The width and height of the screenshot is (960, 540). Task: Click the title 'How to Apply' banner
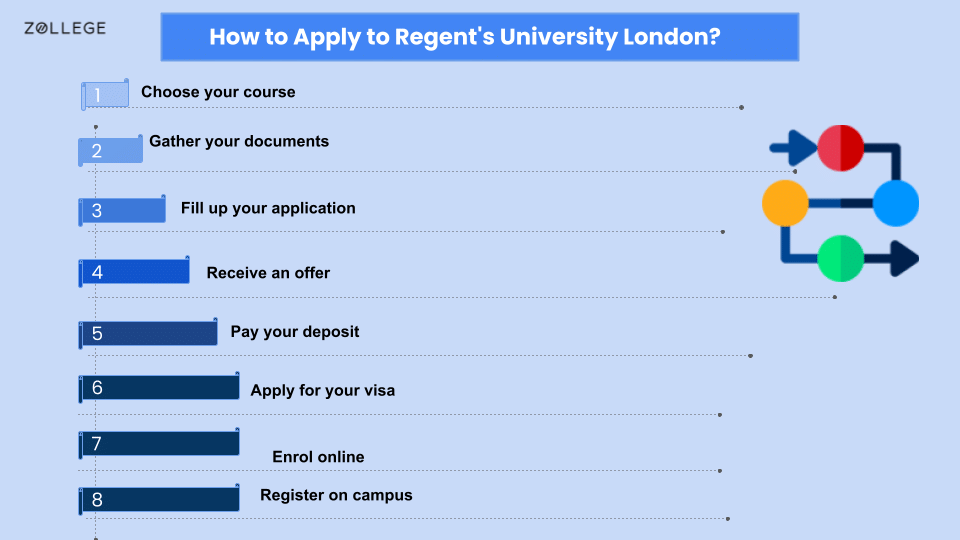[479, 37]
